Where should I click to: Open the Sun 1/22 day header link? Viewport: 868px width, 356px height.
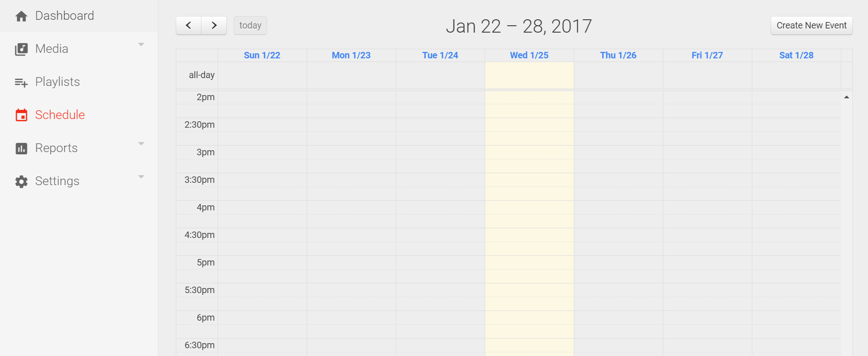[262, 55]
